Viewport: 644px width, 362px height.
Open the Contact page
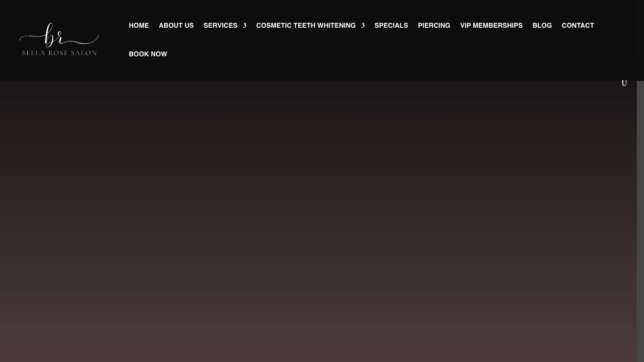[577, 25]
